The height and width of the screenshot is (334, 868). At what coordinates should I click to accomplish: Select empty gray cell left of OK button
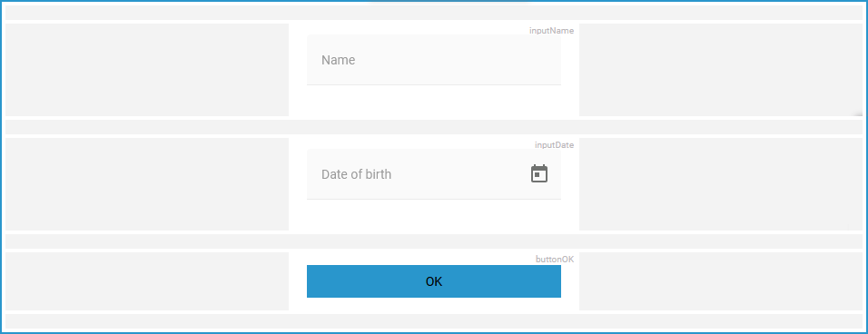147,281
